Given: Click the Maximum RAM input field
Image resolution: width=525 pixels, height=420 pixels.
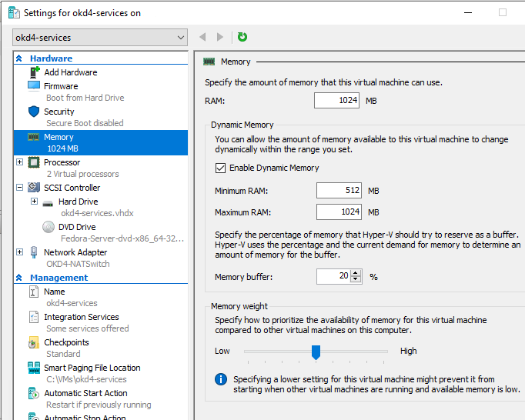Looking at the screenshot, I should coord(339,212).
